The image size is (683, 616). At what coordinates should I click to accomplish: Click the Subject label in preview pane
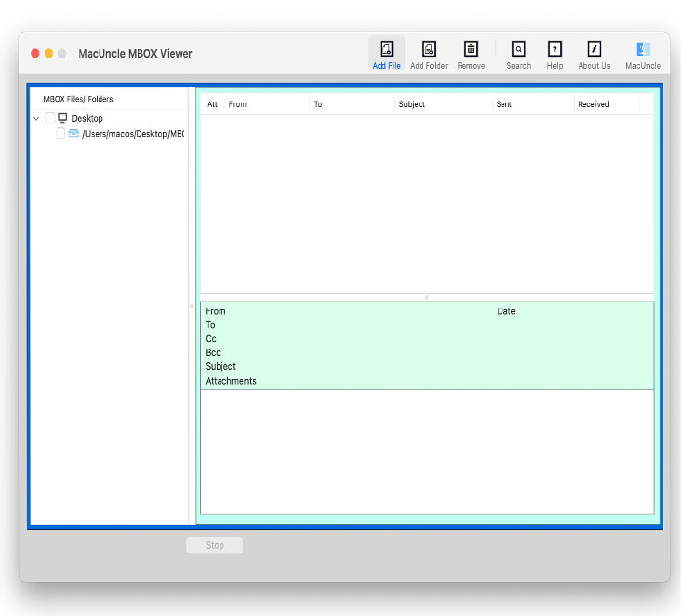point(221,367)
